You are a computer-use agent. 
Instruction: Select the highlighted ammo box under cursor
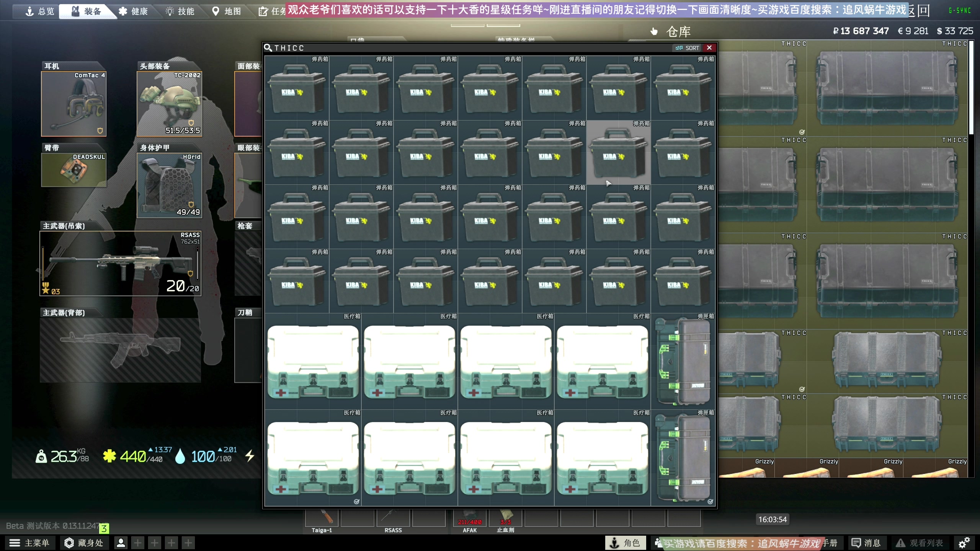pos(618,153)
